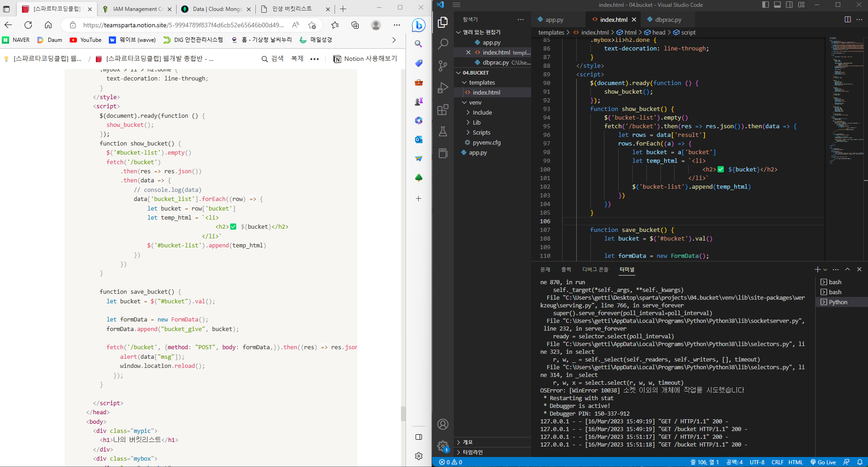Open the Output panel tab
Image resolution: width=868 pixels, height=467 pixels.
[x=566, y=270]
